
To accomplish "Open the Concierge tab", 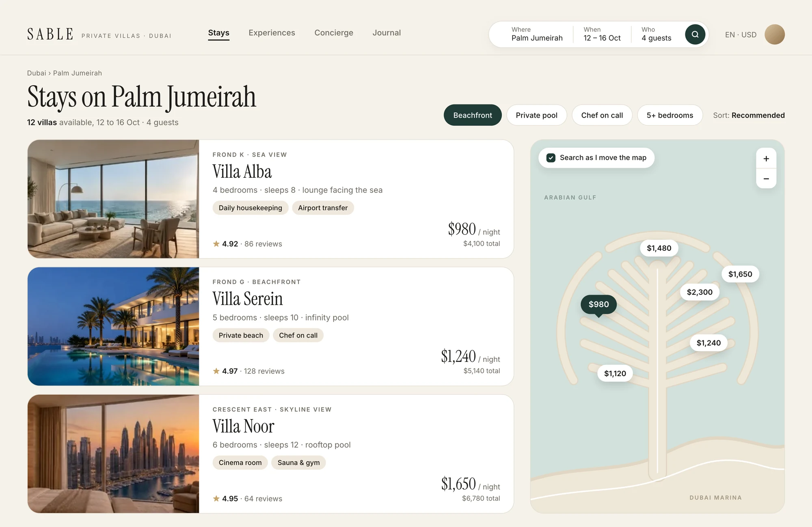I will pos(334,32).
